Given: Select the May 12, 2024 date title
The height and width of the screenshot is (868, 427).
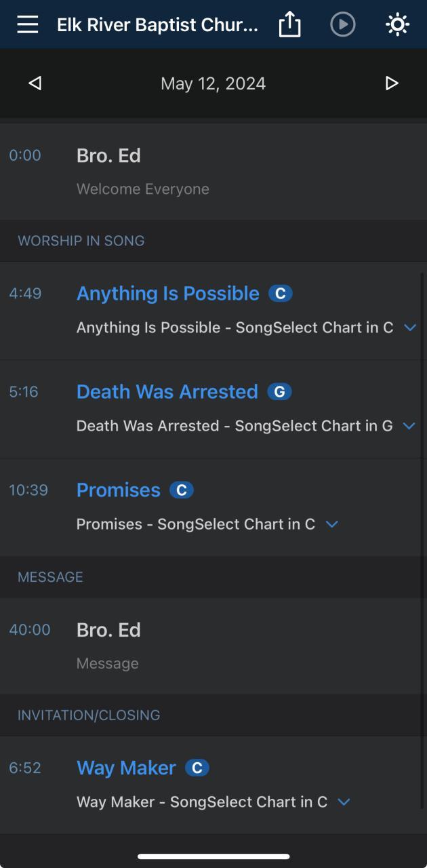Looking at the screenshot, I should coord(213,83).
